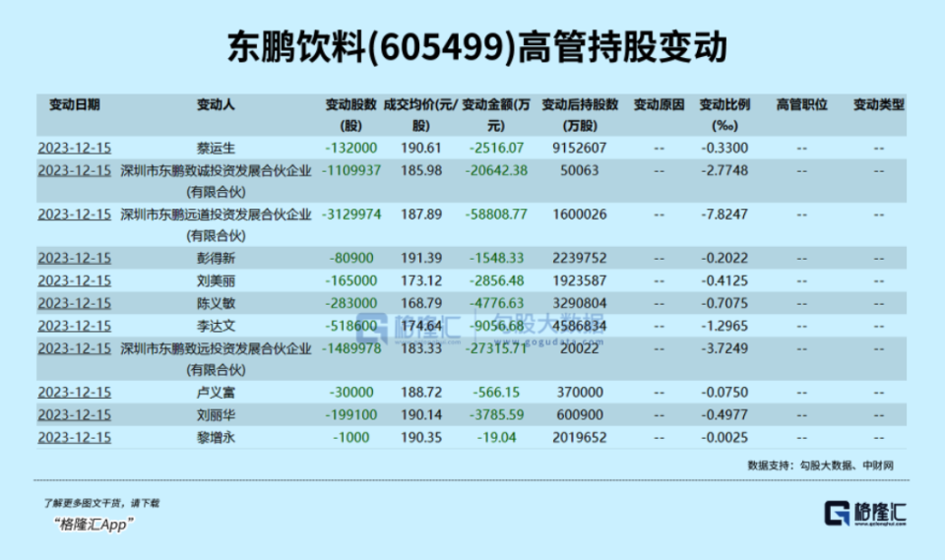945x560 pixels.
Task: Click the 变动人 column header
Action: coord(216,105)
